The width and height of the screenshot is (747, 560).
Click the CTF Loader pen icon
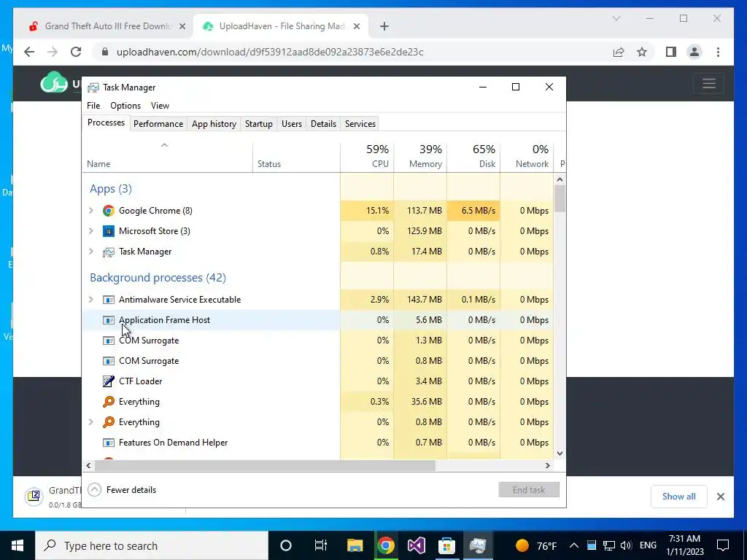(109, 381)
